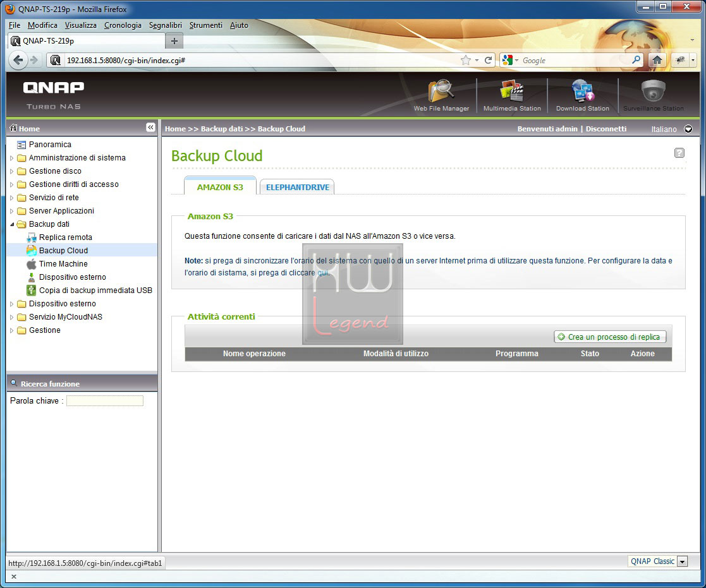Open the File menu
This screenshot has width=706, height=588.
click(15, 25)
